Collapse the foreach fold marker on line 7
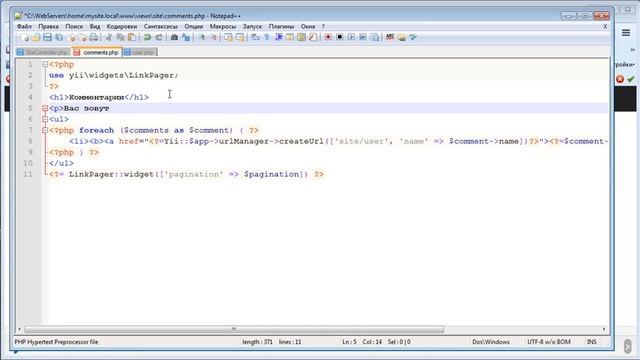 coord(45,130)
